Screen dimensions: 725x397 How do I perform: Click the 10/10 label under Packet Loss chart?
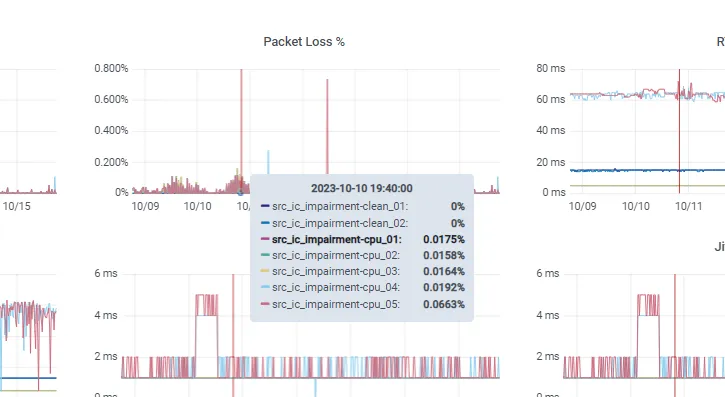pyautogui.click(x=197, y=206)
